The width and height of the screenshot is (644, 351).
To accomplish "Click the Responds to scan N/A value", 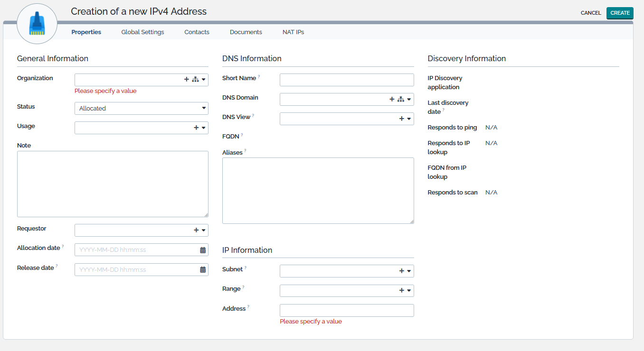I will pos(491,193).
